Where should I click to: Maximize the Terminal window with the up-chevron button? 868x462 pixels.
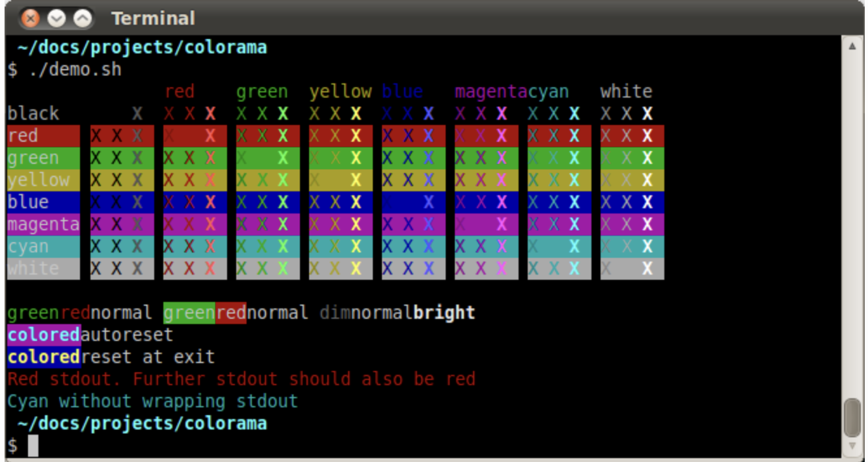click(83, 19)
